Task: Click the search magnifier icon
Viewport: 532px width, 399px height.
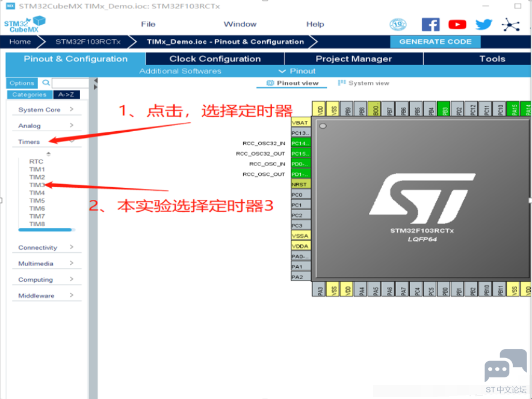Action: coord(46,83)
